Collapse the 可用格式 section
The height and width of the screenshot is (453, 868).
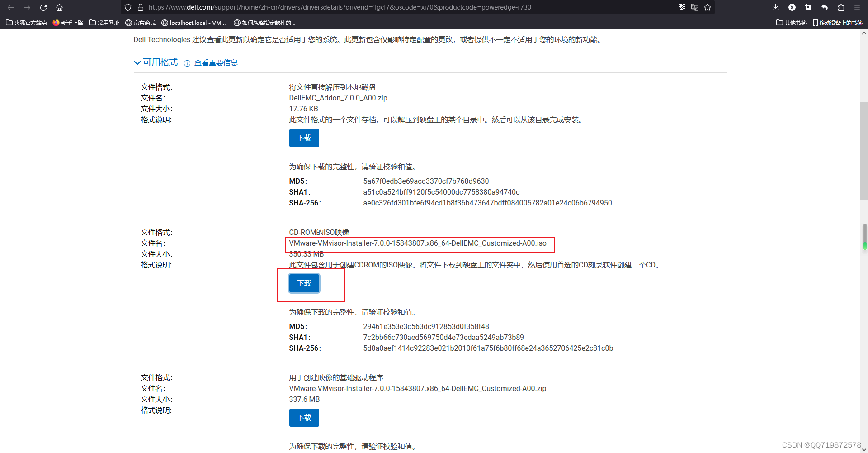(156, 62)
